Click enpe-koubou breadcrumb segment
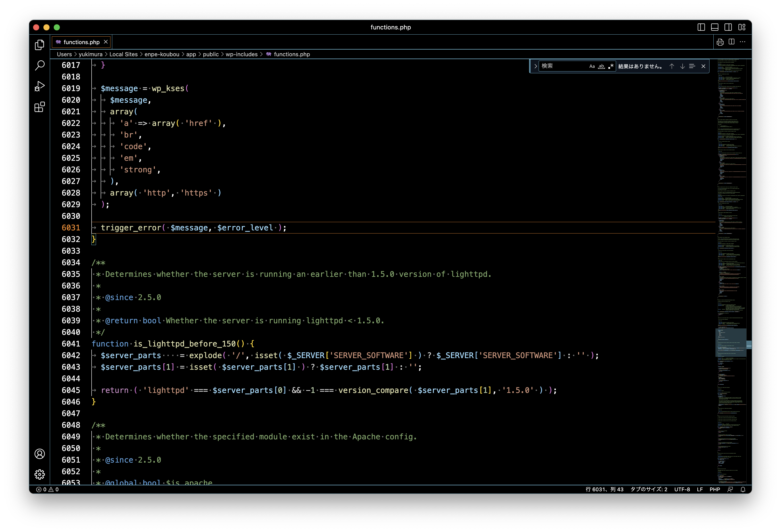Viewport: 781px width, 532px height. click(x=162, y=54)
